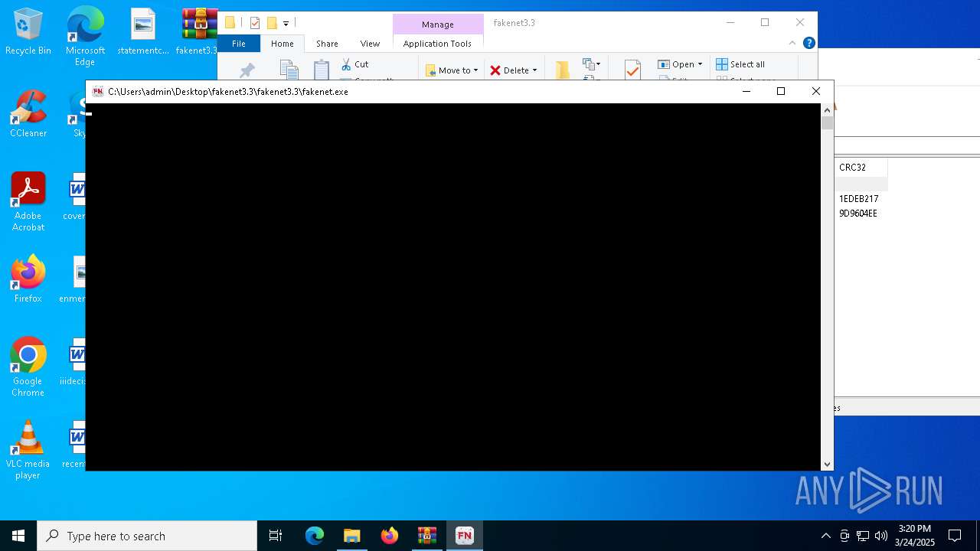
Task: Open the New item dropdown
Action: click(592, 64)
